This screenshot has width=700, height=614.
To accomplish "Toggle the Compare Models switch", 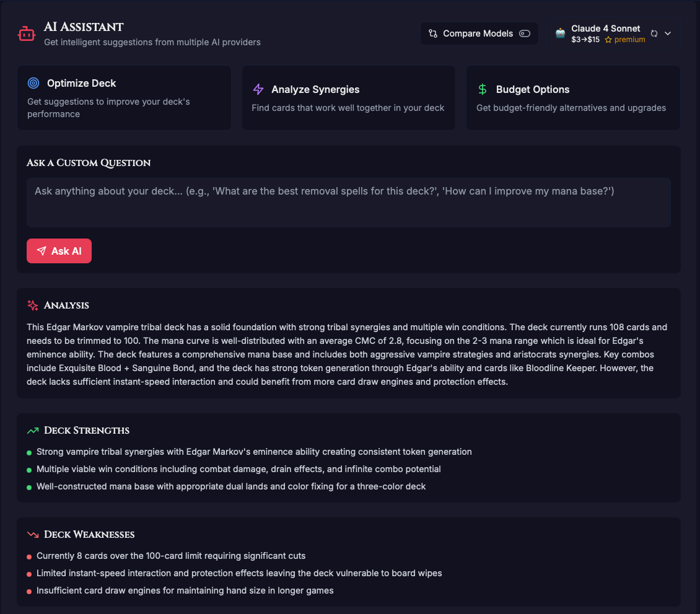I will (525, 33).
